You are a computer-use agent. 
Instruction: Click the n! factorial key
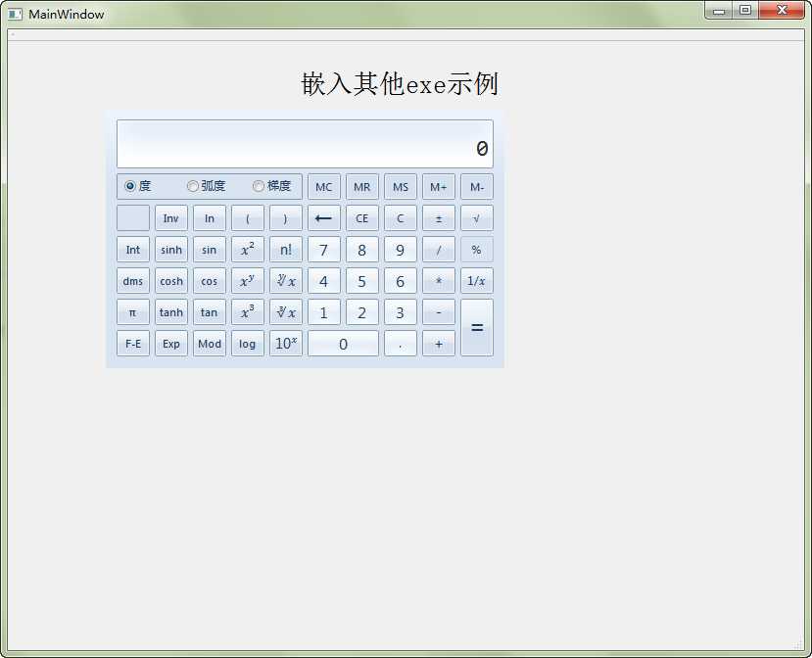point(286,250)
